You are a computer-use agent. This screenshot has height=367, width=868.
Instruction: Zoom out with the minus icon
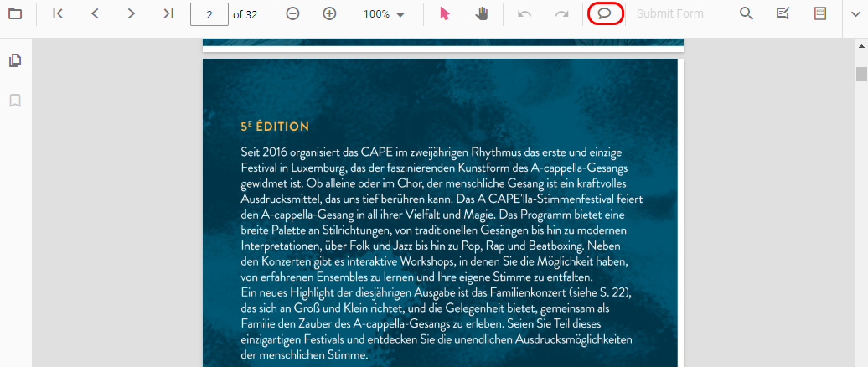coord(293,14)
